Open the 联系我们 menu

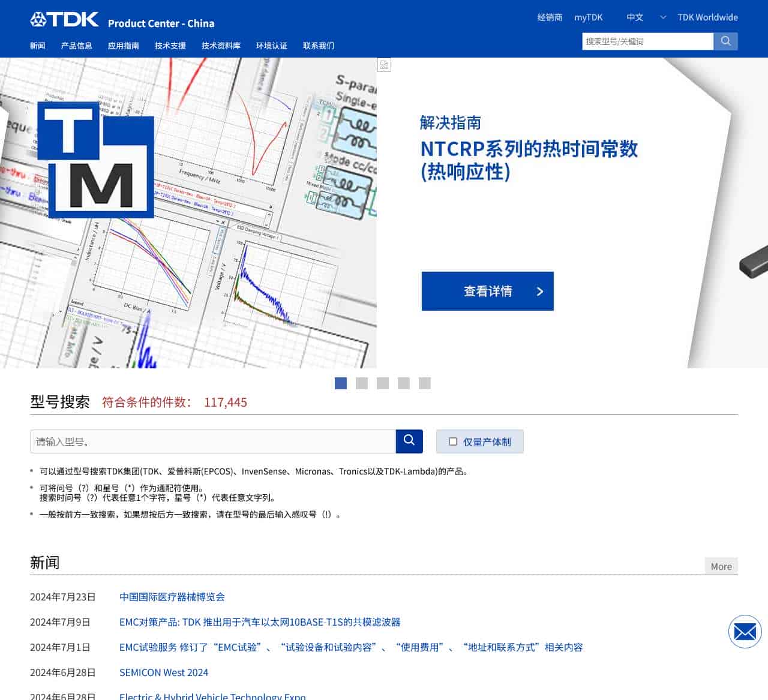pyautogui.click(x=319, y=46)
